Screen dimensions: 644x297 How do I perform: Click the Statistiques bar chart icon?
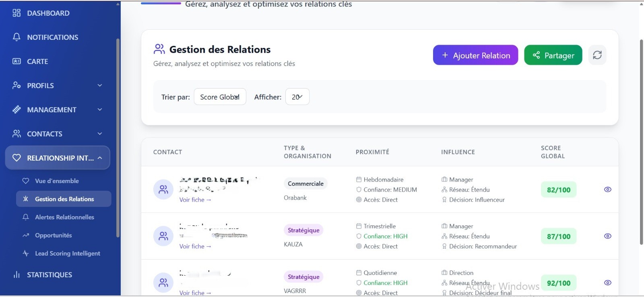[x=17, y=275]
